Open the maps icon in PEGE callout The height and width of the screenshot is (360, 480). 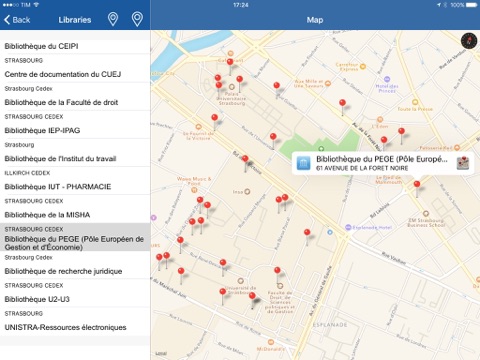(463, 163)
